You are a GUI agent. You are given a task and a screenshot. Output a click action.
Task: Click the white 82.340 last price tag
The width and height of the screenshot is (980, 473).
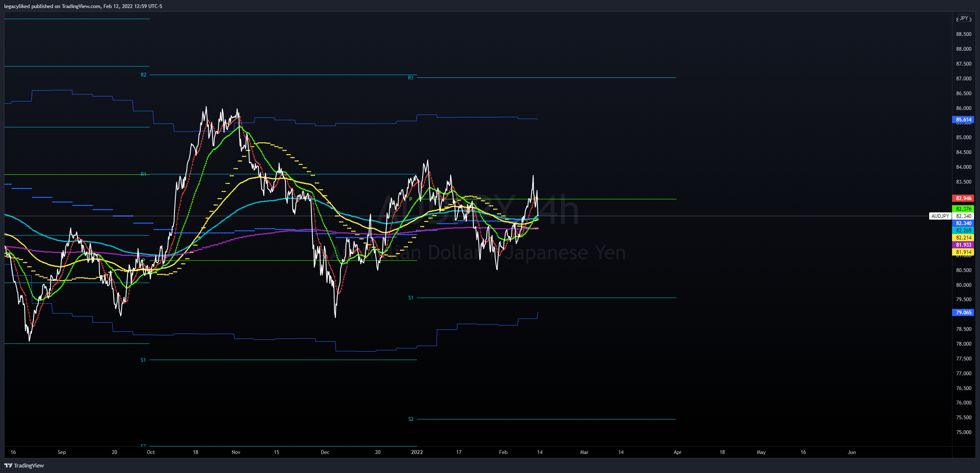pyautogui.click(x=963, y=216)
